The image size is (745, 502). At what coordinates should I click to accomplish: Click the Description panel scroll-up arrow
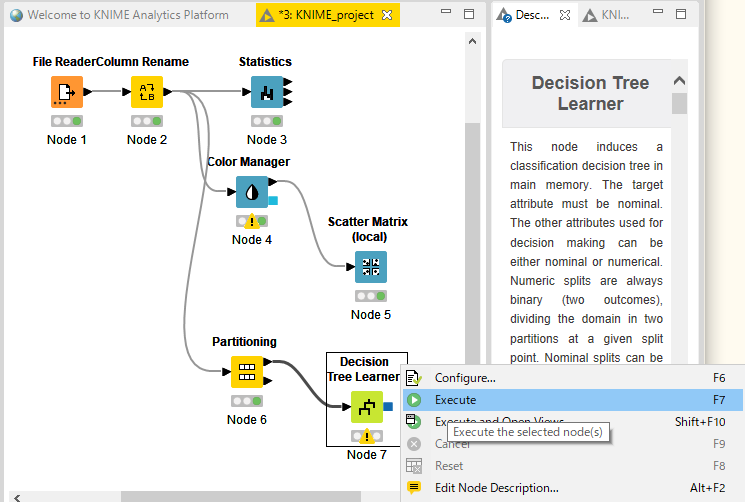click(679, 81)
